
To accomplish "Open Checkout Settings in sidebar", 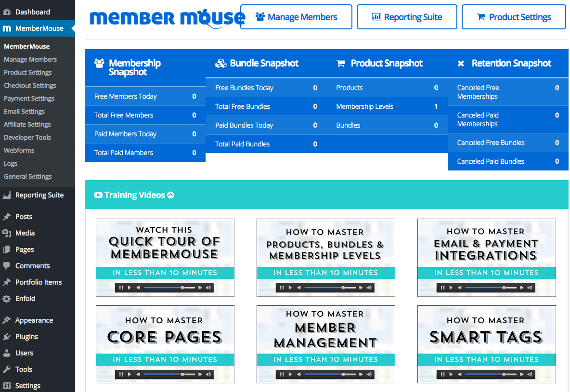I will 30,86.
